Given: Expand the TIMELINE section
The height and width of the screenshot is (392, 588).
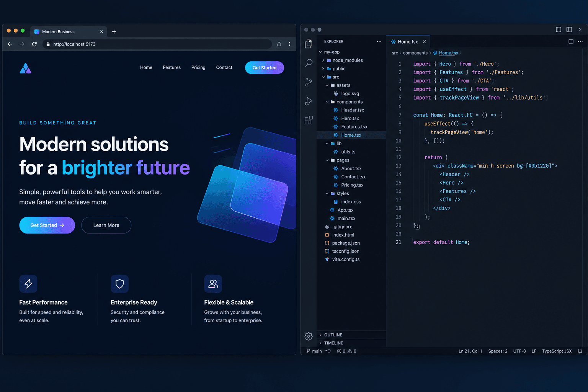Looking at the screenshot, I should pyautogui.click(x=351, y=343).
